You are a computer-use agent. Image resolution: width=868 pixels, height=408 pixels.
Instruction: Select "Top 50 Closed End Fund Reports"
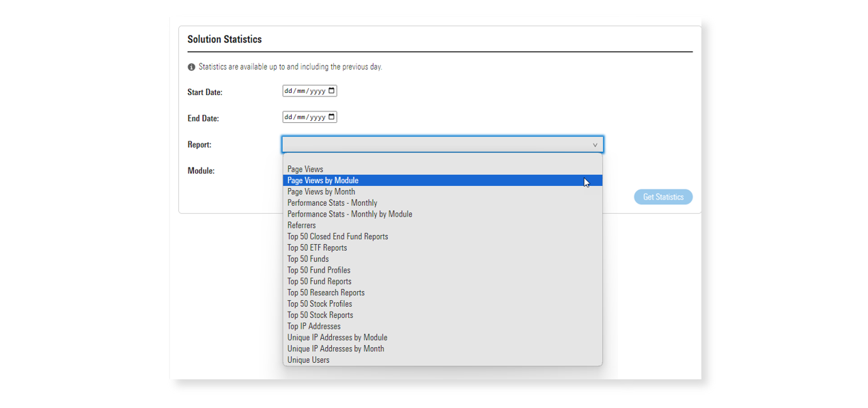coord(337,236)
